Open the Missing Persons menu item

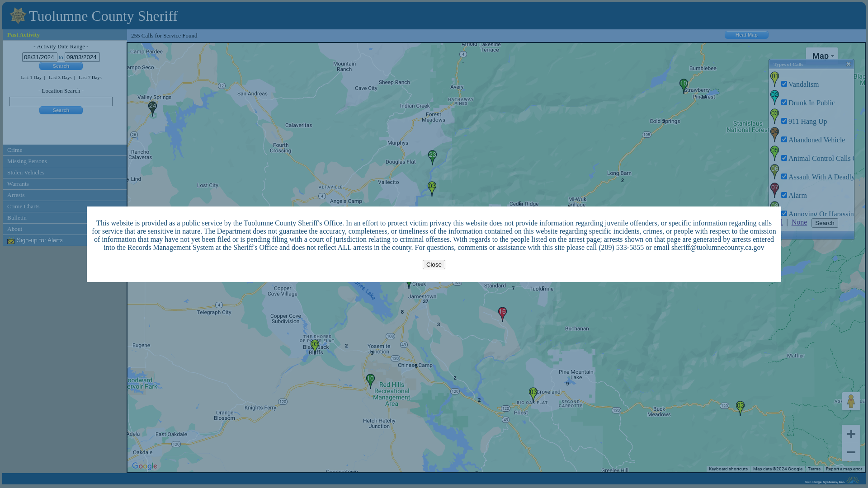point(65,161)
